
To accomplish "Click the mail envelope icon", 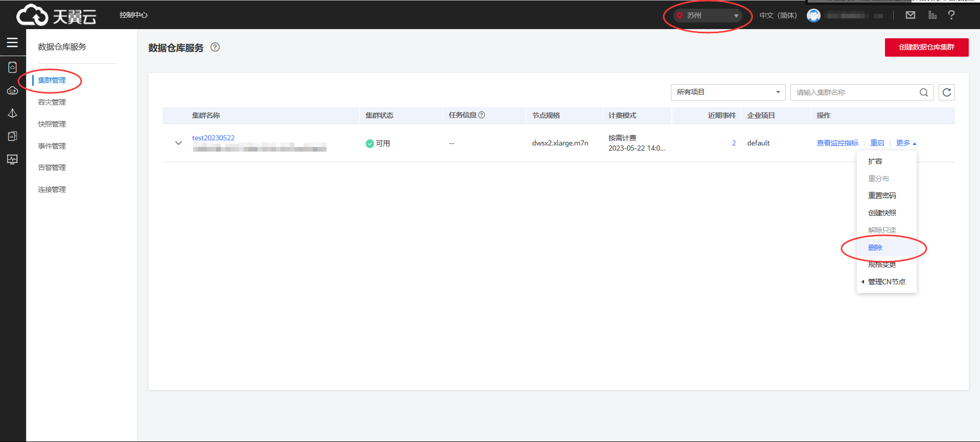I will coord(910,15).
